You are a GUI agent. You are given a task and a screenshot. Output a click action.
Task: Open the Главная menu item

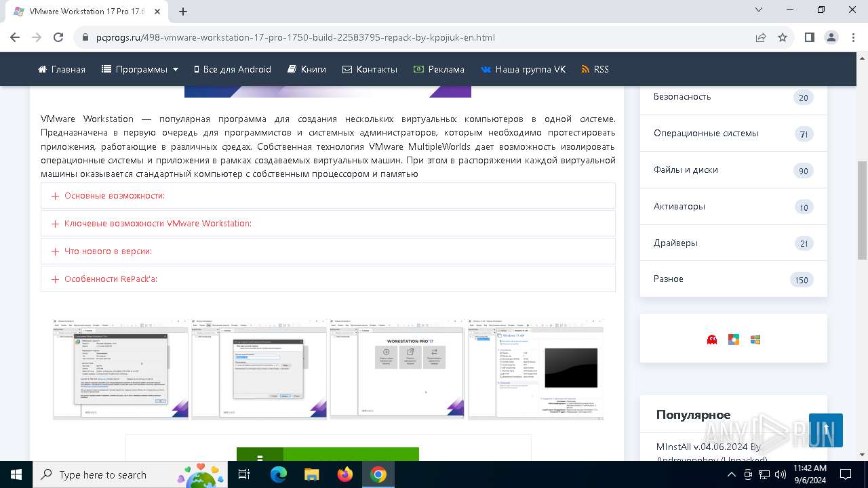pos(62,69)
